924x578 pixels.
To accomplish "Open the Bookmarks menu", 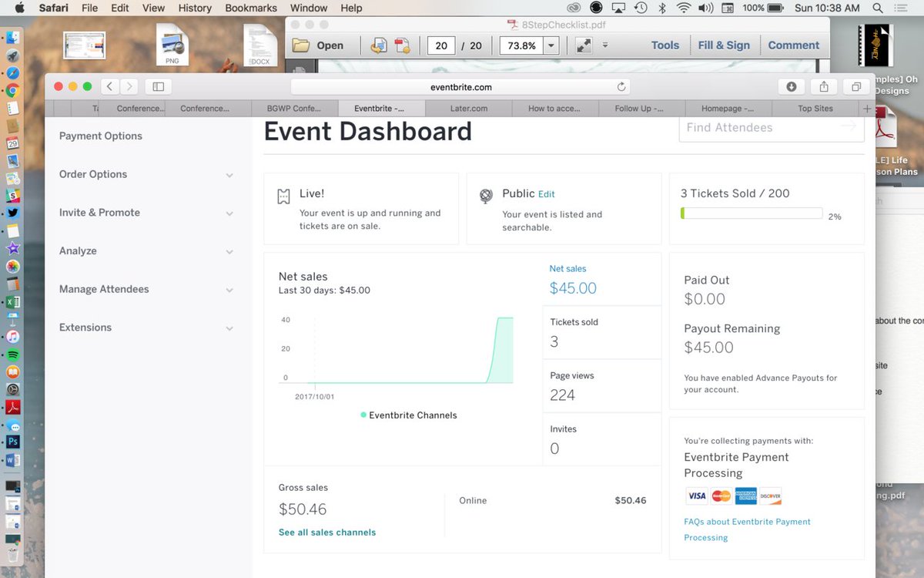I will 251,8.
